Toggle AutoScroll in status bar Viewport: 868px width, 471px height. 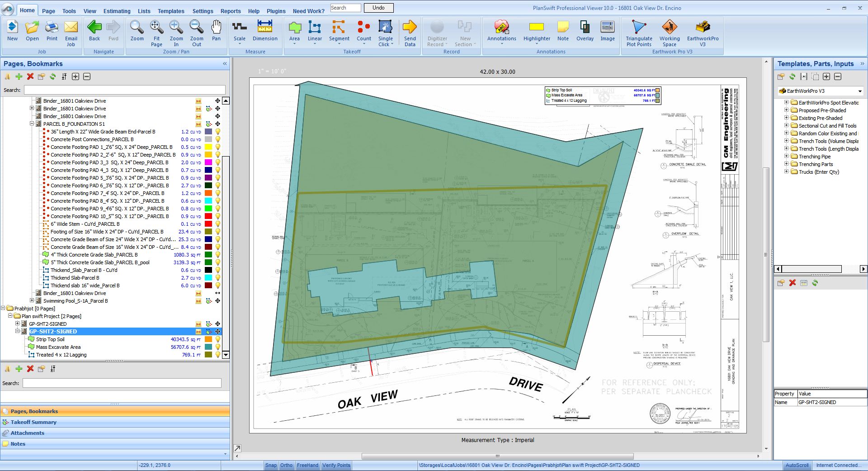click(x=797, y=465)
